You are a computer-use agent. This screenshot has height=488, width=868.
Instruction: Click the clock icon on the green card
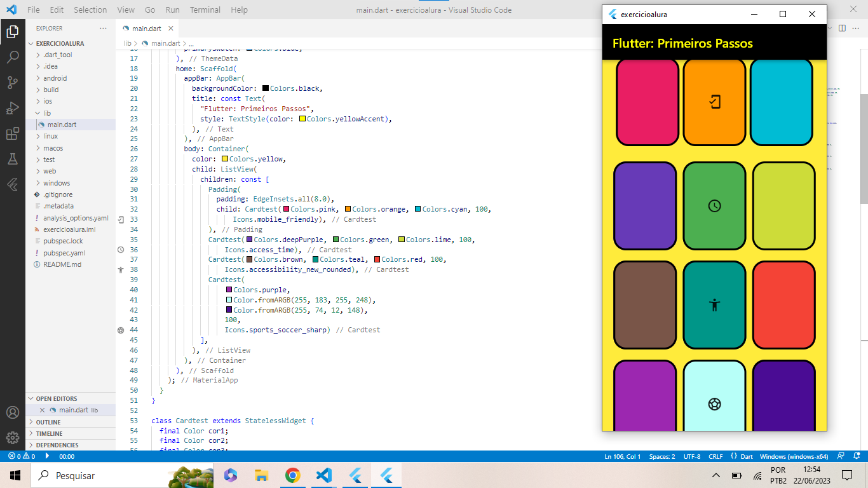(715, 206)
